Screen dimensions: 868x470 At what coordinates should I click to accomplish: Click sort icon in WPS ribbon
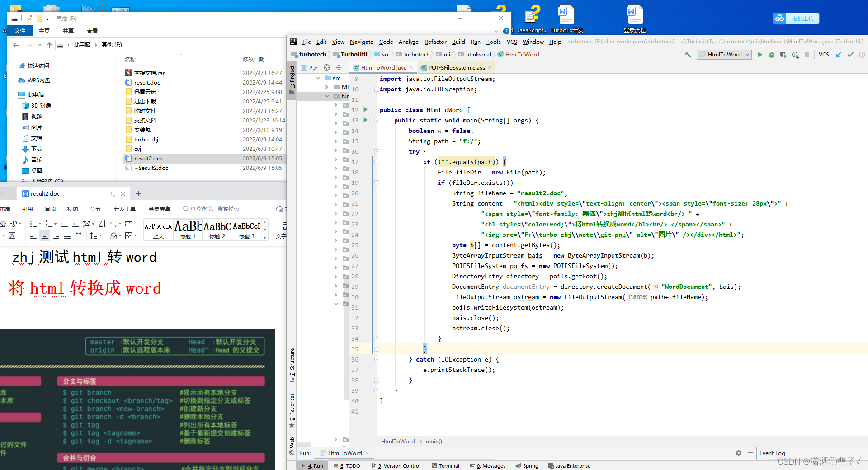pos(102,224)
